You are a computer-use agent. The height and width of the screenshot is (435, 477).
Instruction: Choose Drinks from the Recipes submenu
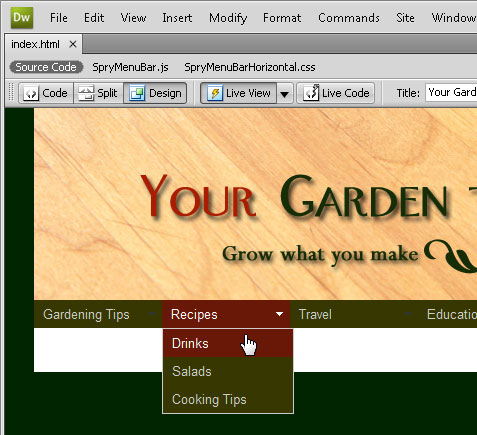tap(228, 343)
